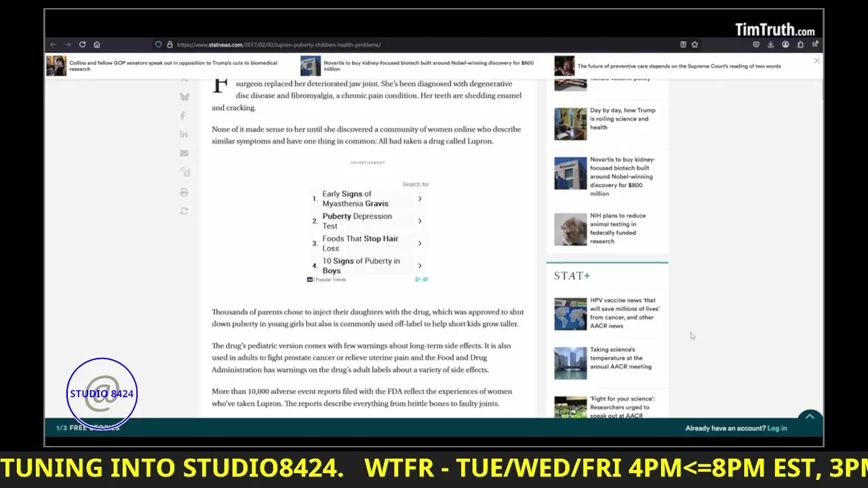Image resolution: width=868 pixels, height=488 pixels.
Task: Click the padlock site security icon
Action: point(170,45)
